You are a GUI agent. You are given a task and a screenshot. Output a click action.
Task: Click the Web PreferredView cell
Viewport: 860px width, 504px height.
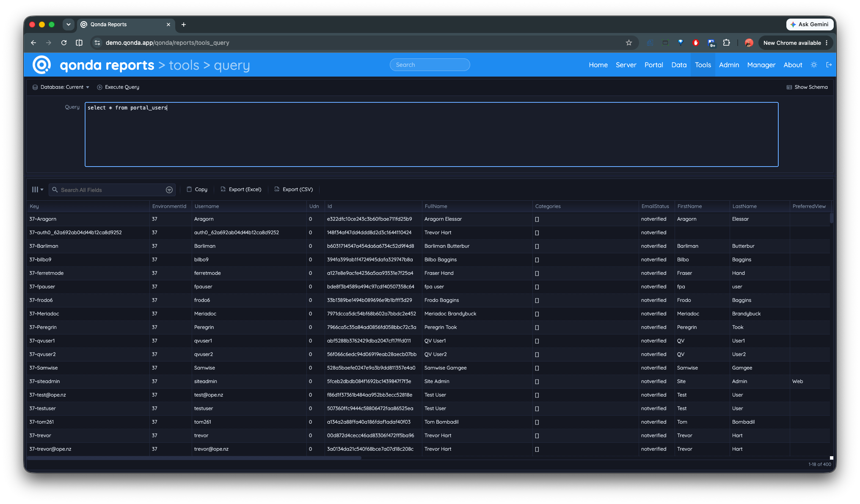(x=809, y=381)
